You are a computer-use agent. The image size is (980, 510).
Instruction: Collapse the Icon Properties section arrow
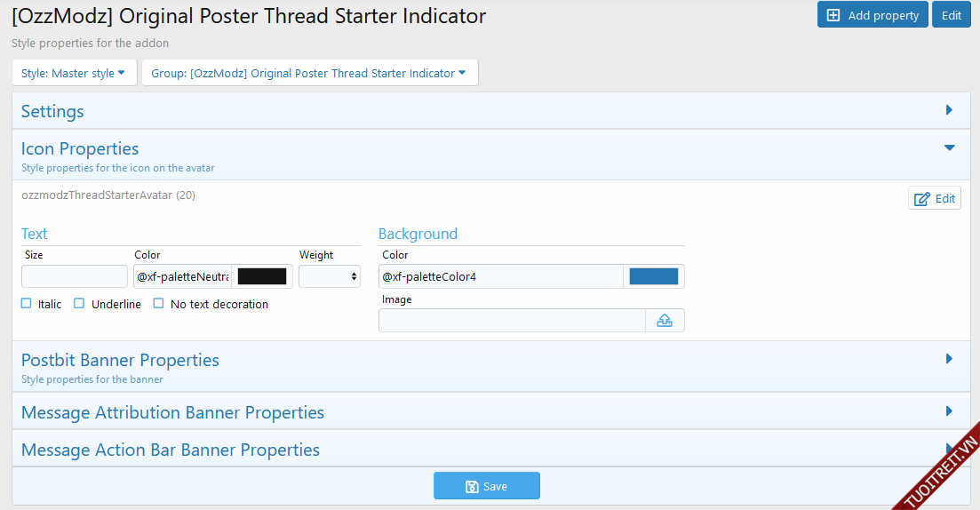coord(949,148)
